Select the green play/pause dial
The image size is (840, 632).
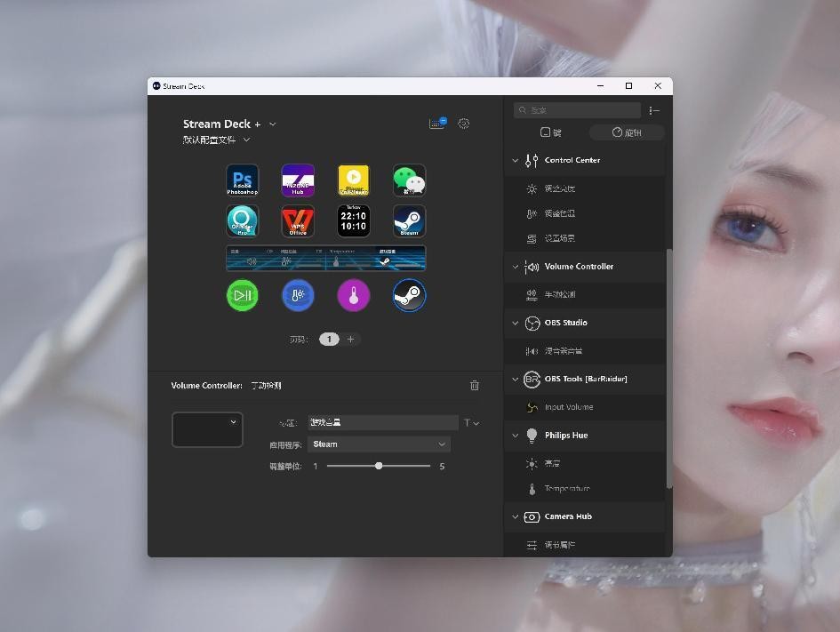point(242,295)
